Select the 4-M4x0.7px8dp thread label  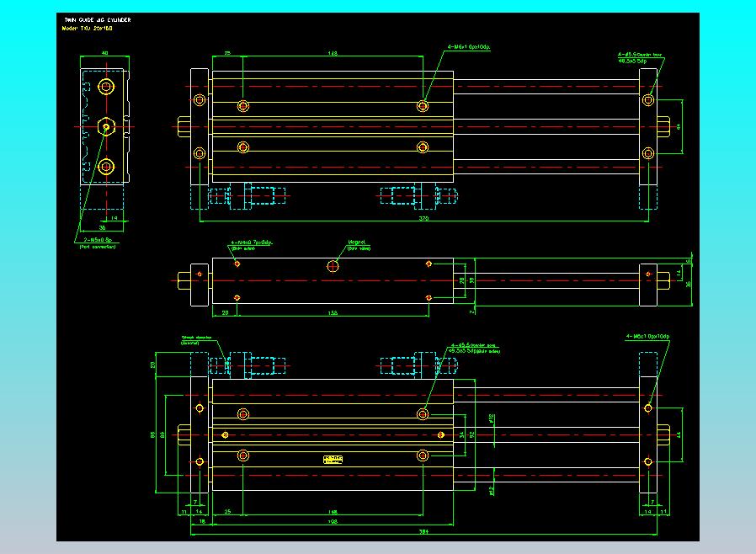(x=252, y=244)
